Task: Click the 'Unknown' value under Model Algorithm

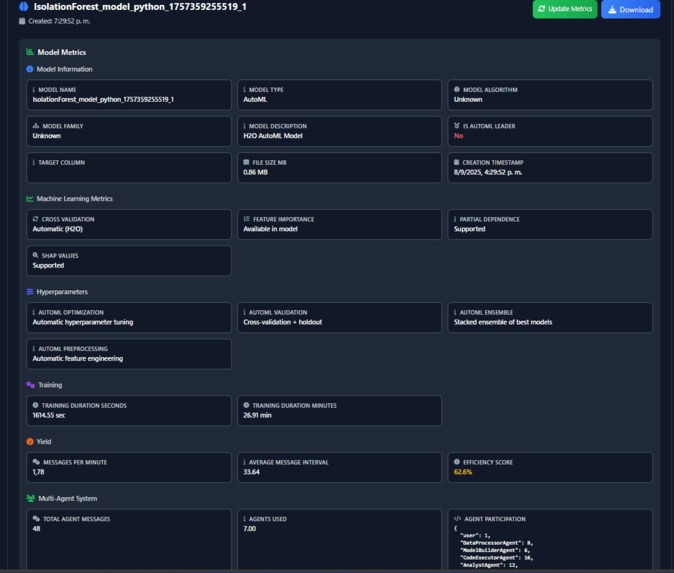Action: 468,99
